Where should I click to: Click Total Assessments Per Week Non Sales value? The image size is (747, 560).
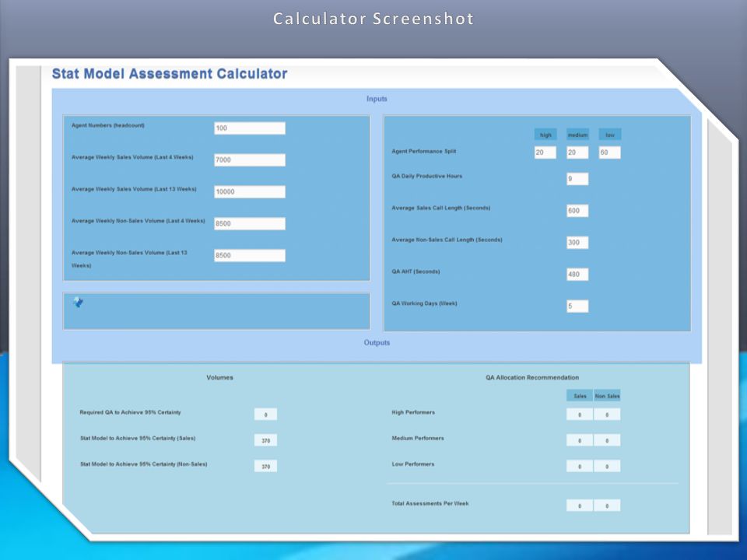click(607, 506)
